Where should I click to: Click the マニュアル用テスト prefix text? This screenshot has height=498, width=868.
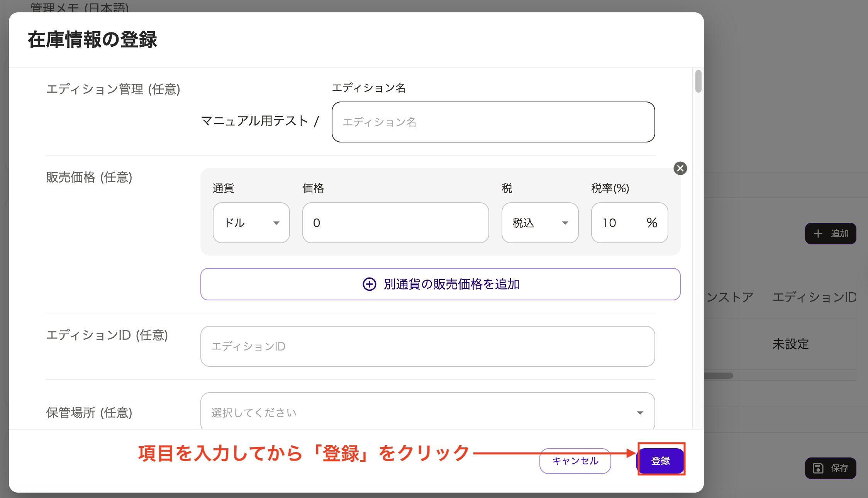tap(254, 121)
